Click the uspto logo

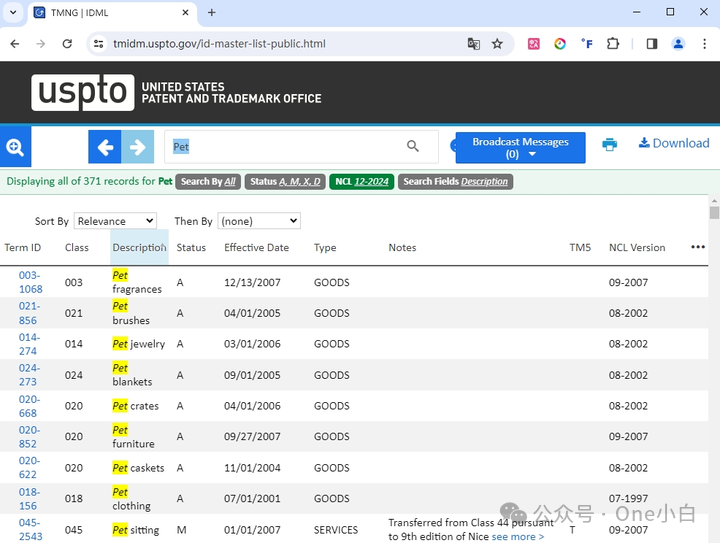click(x=83, y=92)
